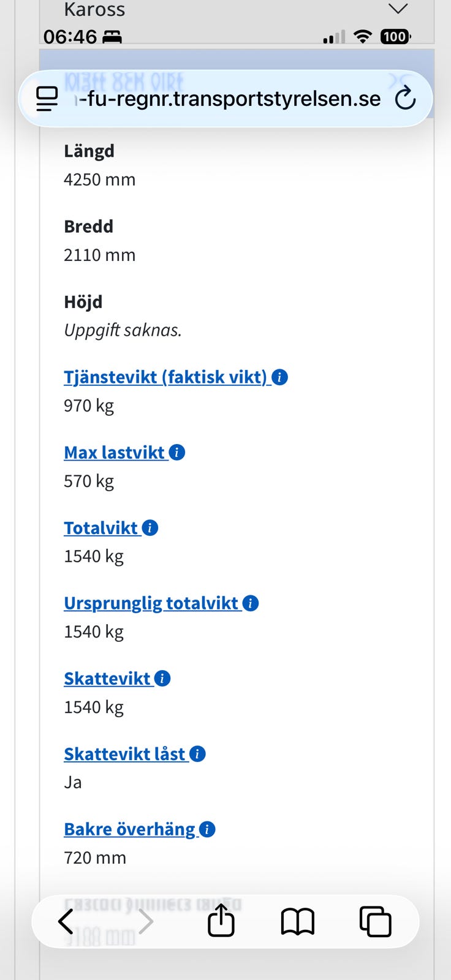The height and width of the screenshot is (980, 451).
Task: Tap info icon next to Ursprunglig totalvikt
Action: click(x=250, y=603)
